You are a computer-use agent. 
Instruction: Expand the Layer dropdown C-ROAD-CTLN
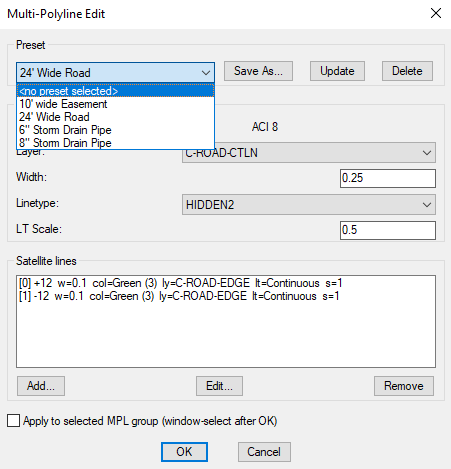(x=309, y=153)
